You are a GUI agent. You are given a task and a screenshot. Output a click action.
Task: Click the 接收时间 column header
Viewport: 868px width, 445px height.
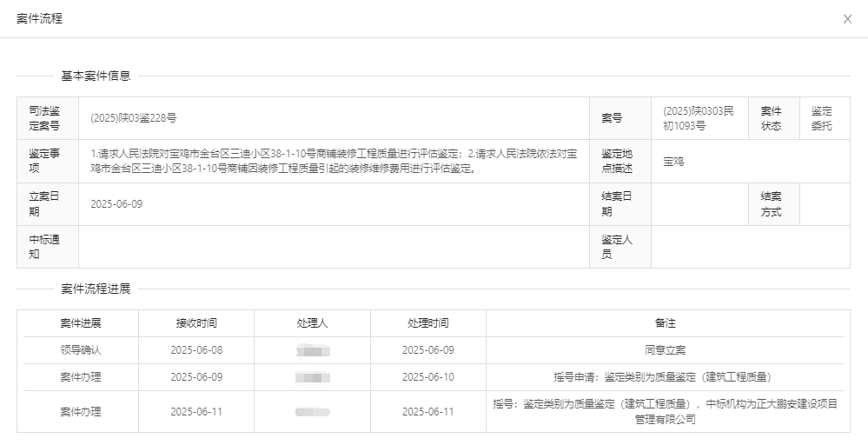[196, 323]
